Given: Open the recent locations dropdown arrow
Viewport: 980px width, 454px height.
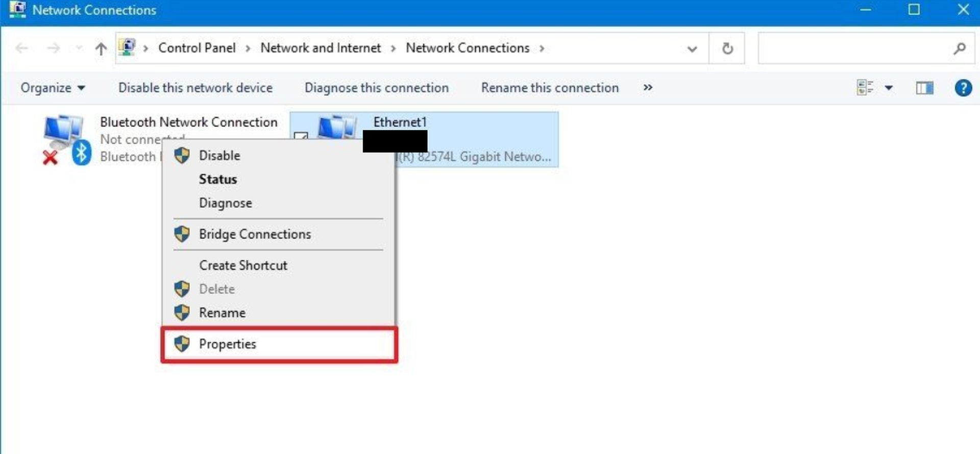Looking at the screenshot, I should tap(79, 48).
